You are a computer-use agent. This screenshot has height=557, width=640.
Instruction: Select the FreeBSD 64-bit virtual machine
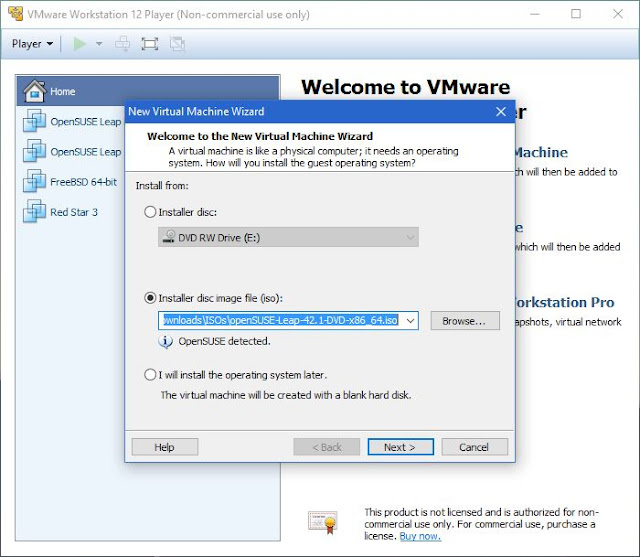(71, 182)
